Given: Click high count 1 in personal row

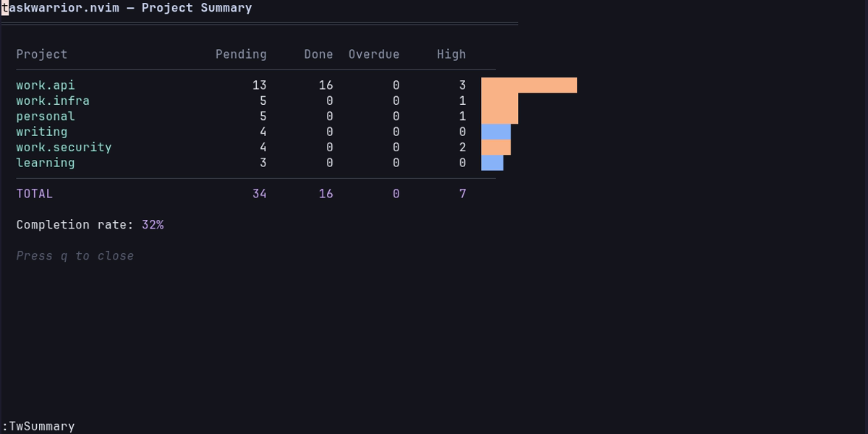Looking at the screenshot, I should [x=462, y=116].
